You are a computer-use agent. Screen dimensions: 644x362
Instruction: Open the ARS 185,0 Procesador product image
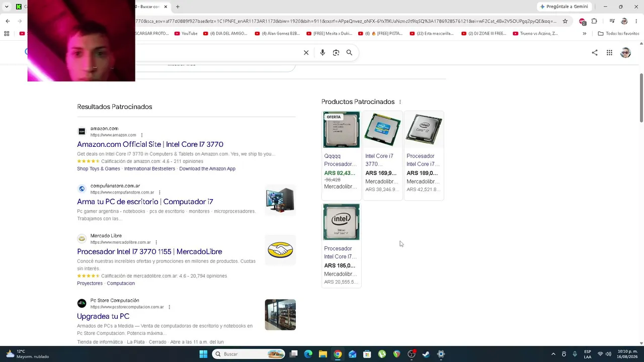point(341,222)
